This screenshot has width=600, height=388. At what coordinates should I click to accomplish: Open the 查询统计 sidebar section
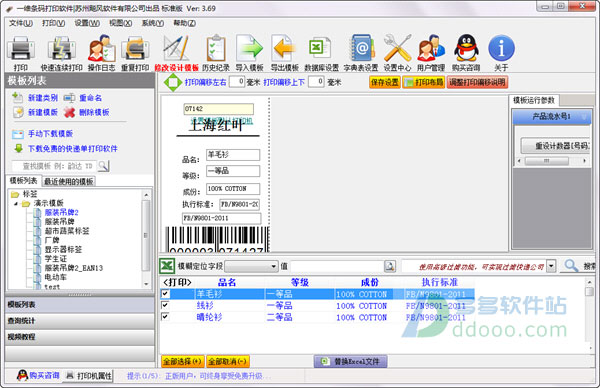[80, 321]
